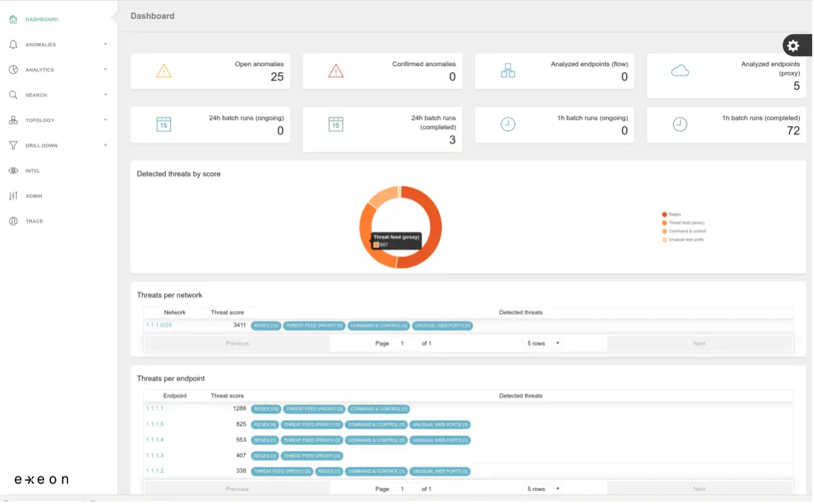Click Threat feed (proxy) legend swatch
Image resolution: width=814 pixels, height=504 pixels.
pos(664,223)
